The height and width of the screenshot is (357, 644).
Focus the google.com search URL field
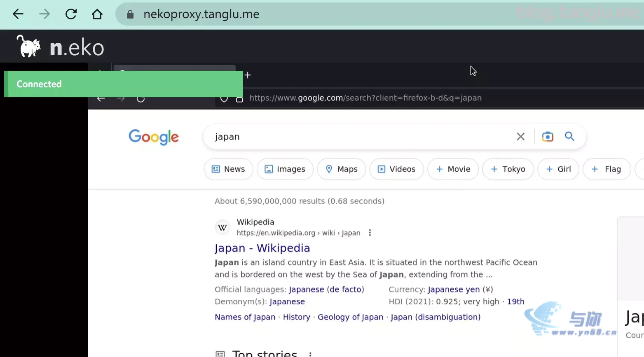pos(365,98)
